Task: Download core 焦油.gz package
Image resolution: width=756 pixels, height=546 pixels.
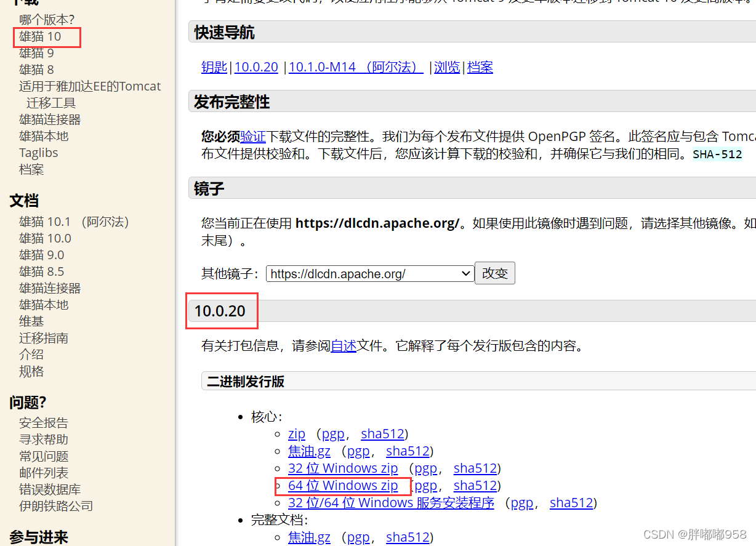Action: click(x=309, y=451)
